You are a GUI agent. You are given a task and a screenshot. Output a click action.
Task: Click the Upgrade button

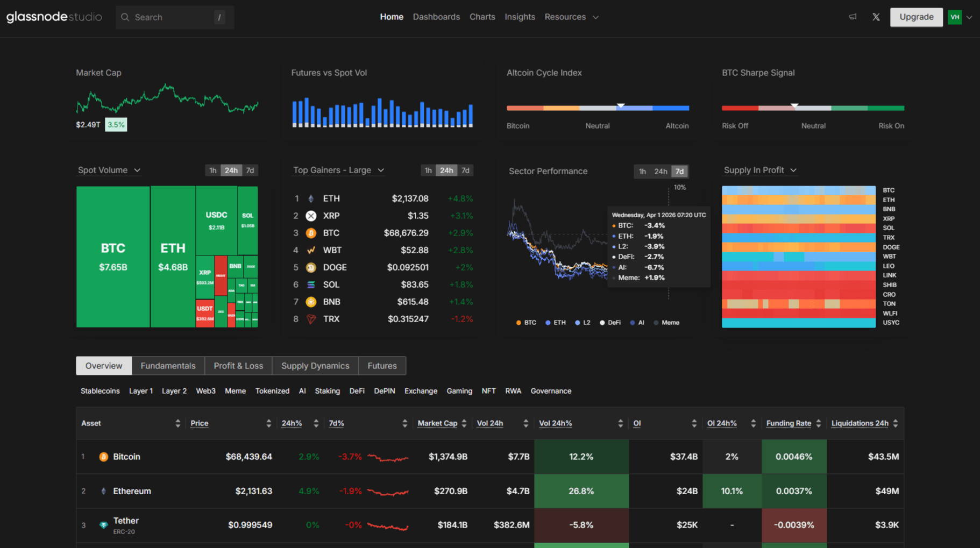(x=916, y=17)
